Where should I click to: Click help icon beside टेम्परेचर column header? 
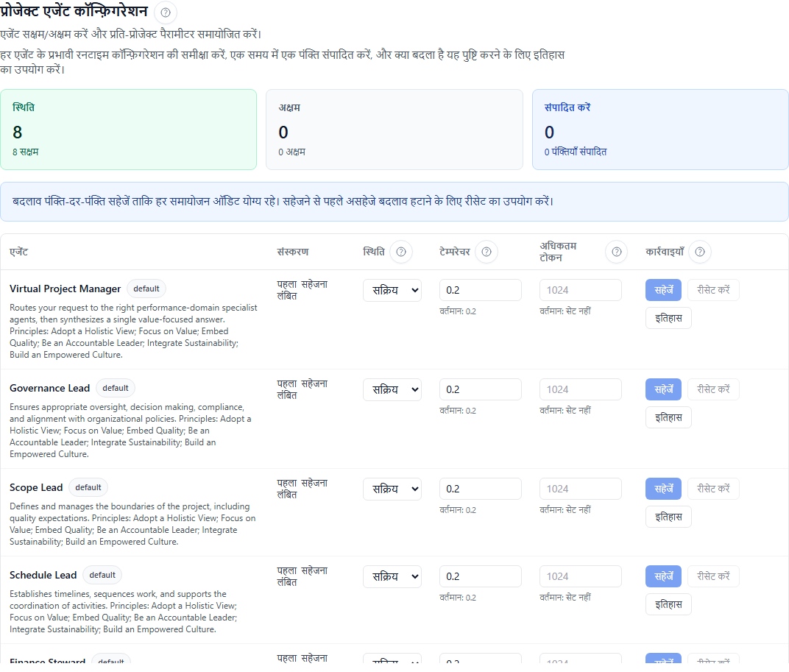pyautogui.click(x=487, y=252)
